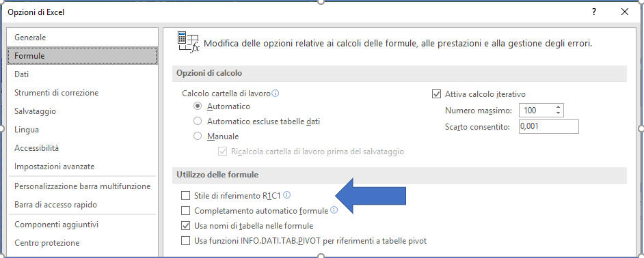Click the formula calculator icon in the header
The width and height of the screenshot is (644, 258).
(x=188, y=42)
